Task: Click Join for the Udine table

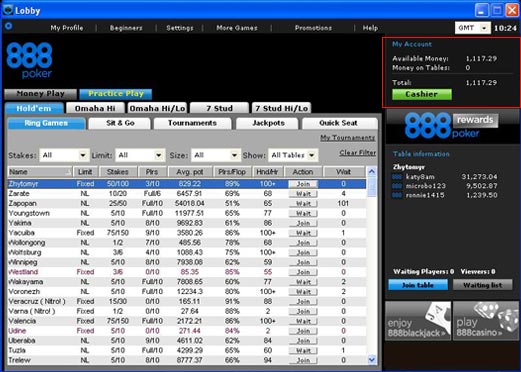Action: point(303,331)
